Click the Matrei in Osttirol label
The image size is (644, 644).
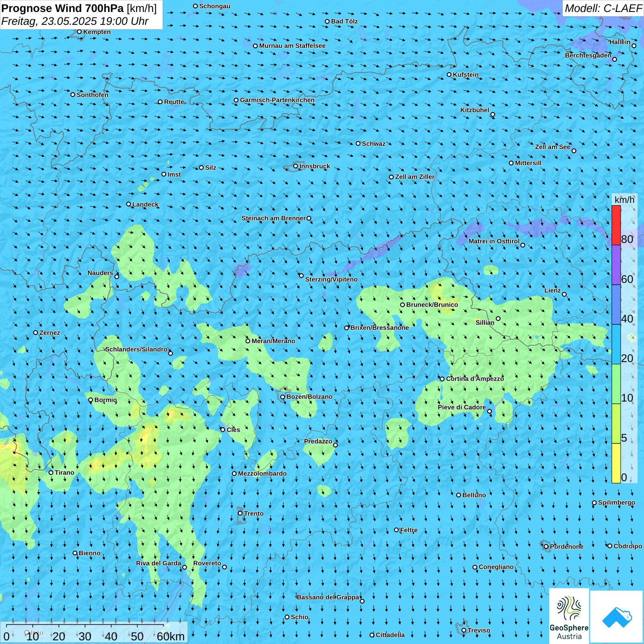(494, 241)
